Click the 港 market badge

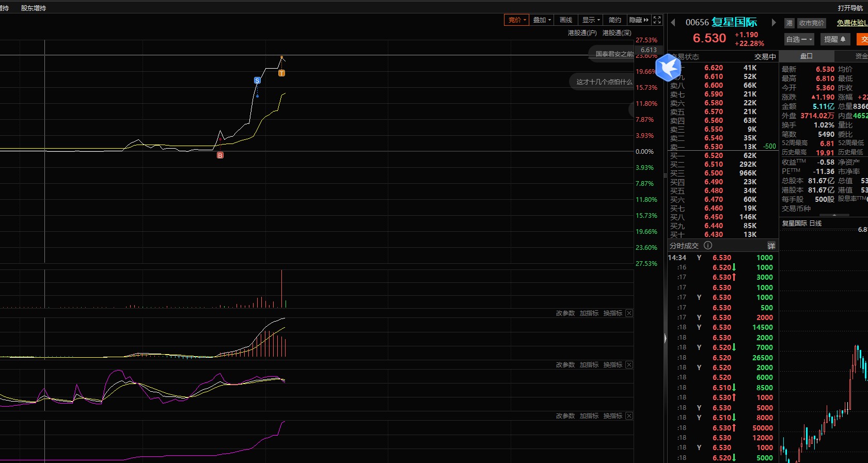tap(789, 23)
